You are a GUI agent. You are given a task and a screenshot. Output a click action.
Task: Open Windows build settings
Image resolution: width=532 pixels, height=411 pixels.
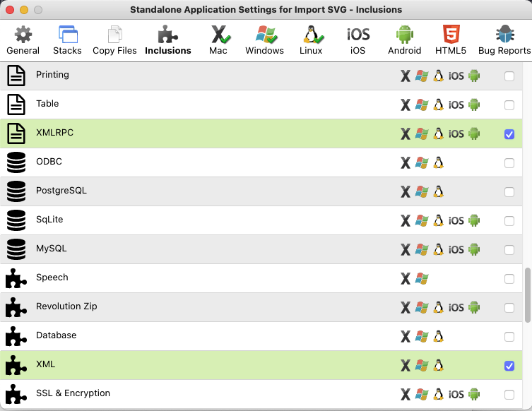point(265,40)
